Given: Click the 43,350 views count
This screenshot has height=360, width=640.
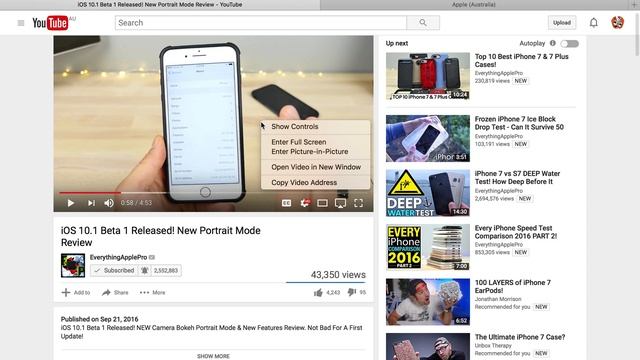Looking at the screenshot, I should (x=338, y=275).
